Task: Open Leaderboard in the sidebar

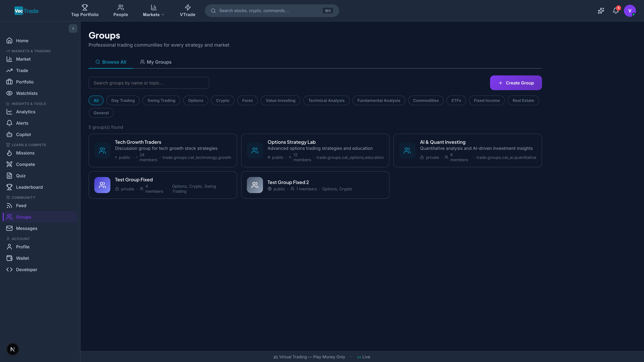Action: [40, 187]
